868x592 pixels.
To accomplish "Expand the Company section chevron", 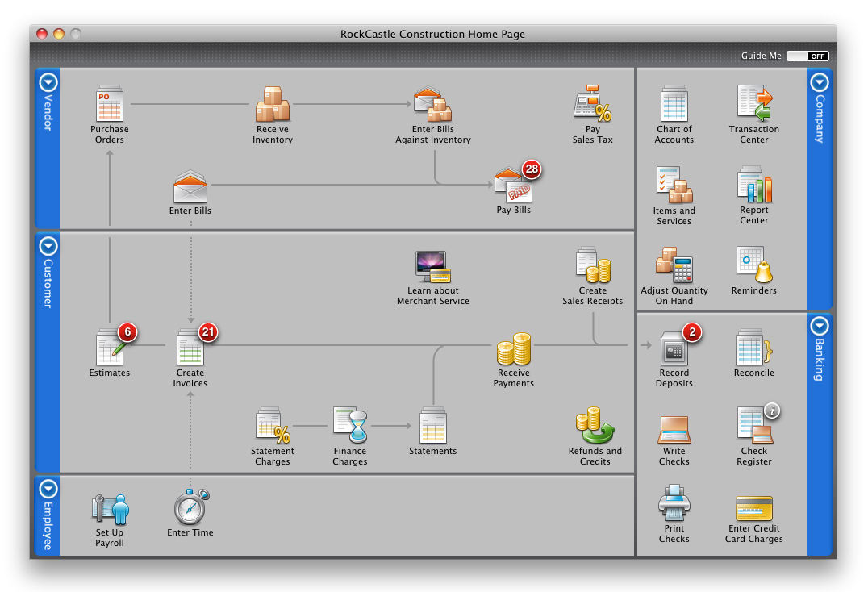I will click(x=819, y=83).
